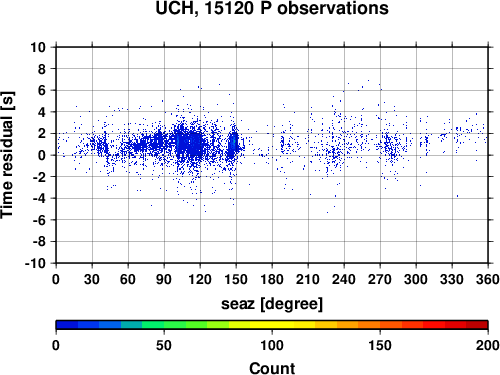
Task: Click the x-axis tick label '330'
Action: click(x=452, y=279)
